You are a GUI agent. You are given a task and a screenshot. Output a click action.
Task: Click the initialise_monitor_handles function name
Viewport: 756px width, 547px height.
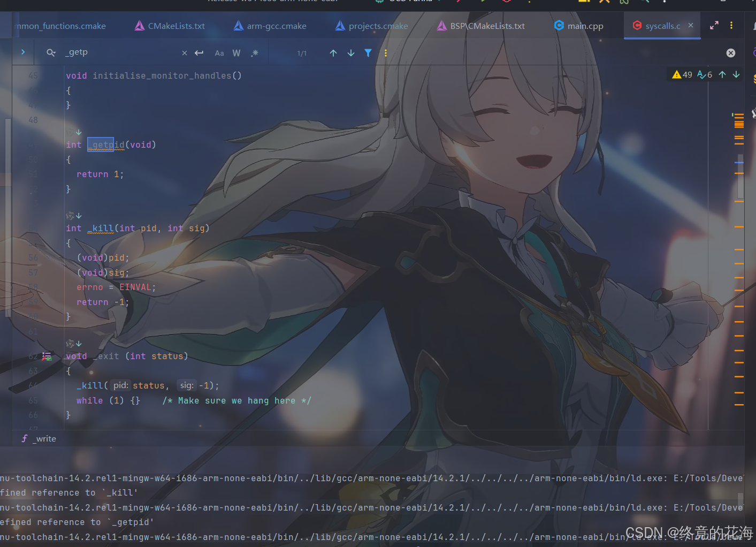click(162, 75)
